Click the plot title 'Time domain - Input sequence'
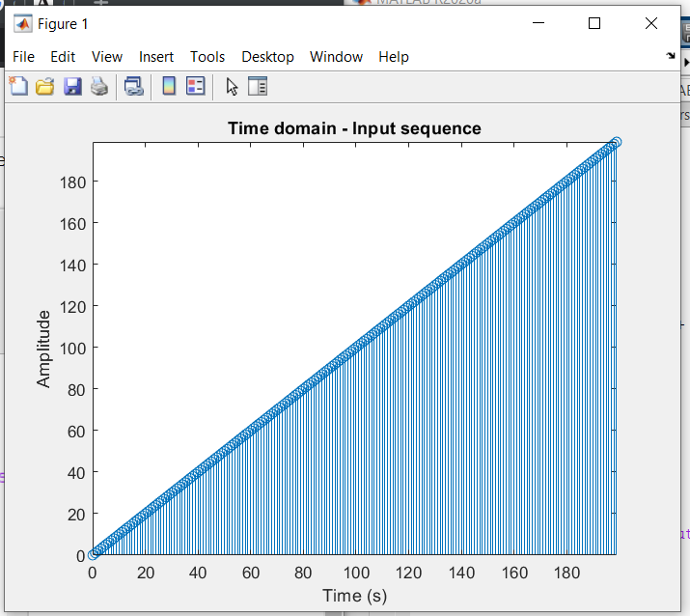690x616 pixels. pyautogui.click(x=354, y=128)
